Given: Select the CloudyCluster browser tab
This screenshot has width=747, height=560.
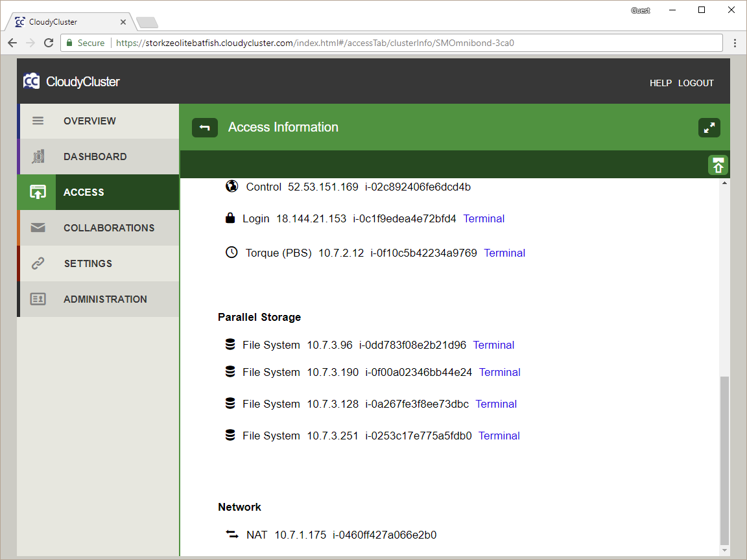Looking at the screenshot, I should 69,22.
